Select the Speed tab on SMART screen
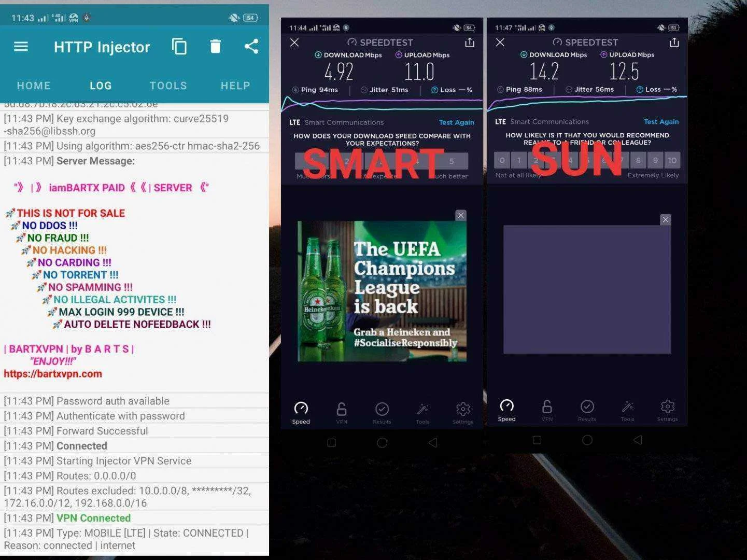 pos(301,413)
